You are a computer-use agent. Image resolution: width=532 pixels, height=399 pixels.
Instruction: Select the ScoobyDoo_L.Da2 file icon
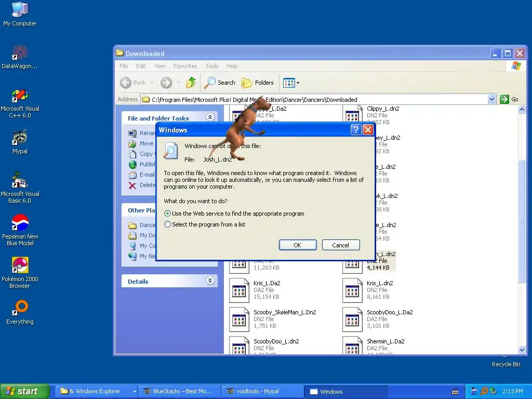coord(353,320)
